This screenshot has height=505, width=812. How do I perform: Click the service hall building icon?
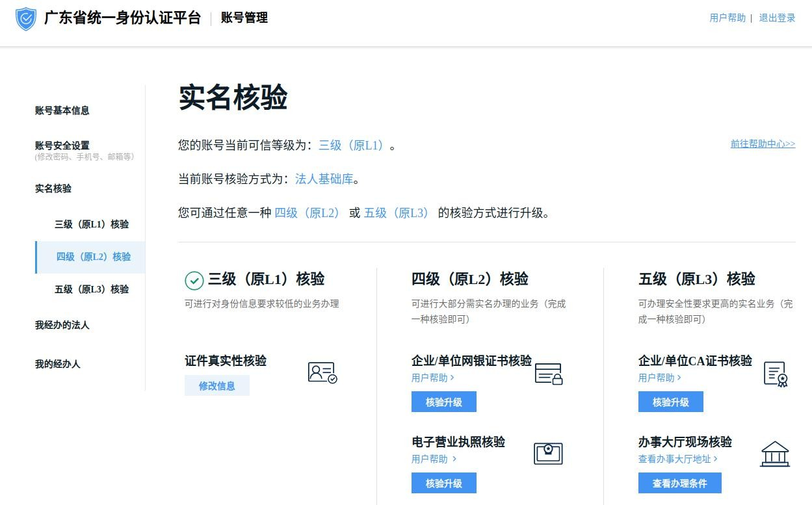(x=774, y=454)
